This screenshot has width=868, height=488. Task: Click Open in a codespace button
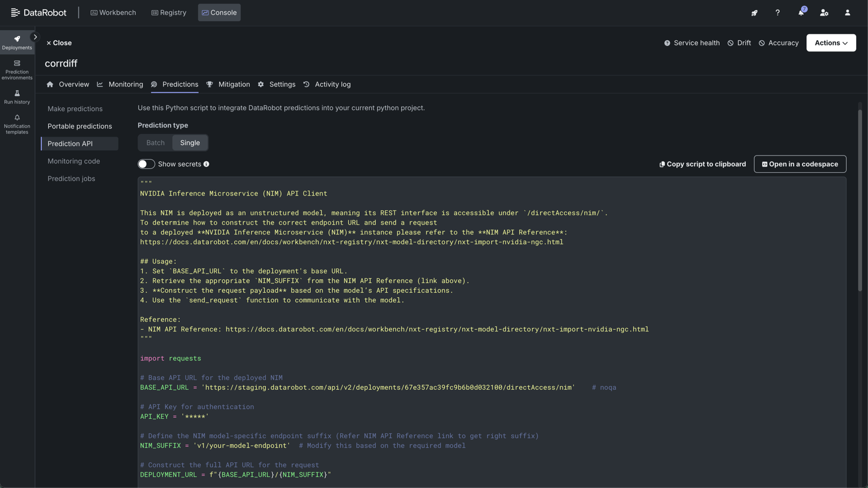click(x=799, y=164)
